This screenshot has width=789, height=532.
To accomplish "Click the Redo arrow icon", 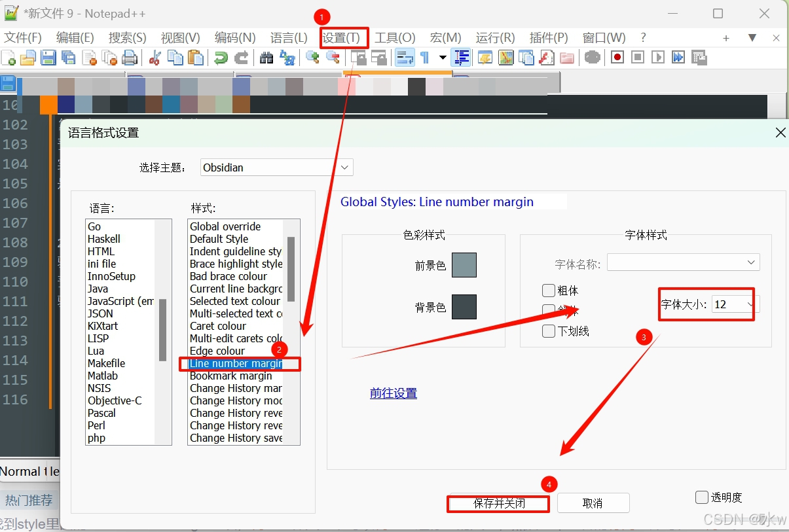I will 242,58.
